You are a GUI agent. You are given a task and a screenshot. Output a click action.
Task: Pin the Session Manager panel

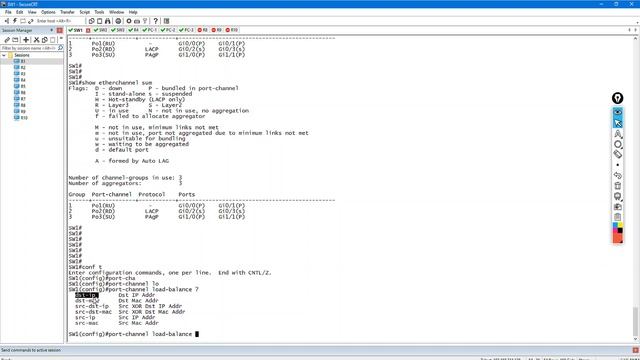coord(51,30)
